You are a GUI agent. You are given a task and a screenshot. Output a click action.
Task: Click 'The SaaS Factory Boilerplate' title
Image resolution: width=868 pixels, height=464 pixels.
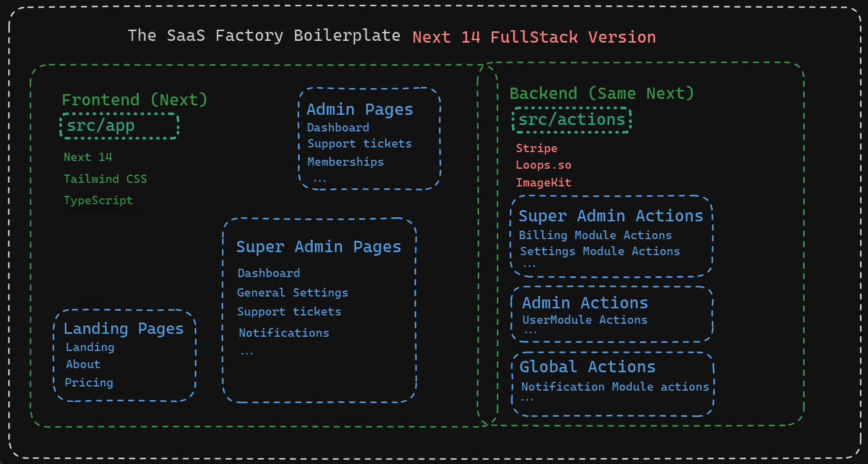coord(264,36)
